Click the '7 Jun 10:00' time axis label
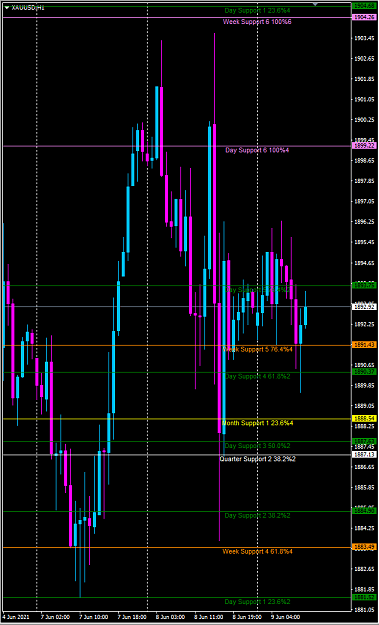 click(x=94, y=617)
